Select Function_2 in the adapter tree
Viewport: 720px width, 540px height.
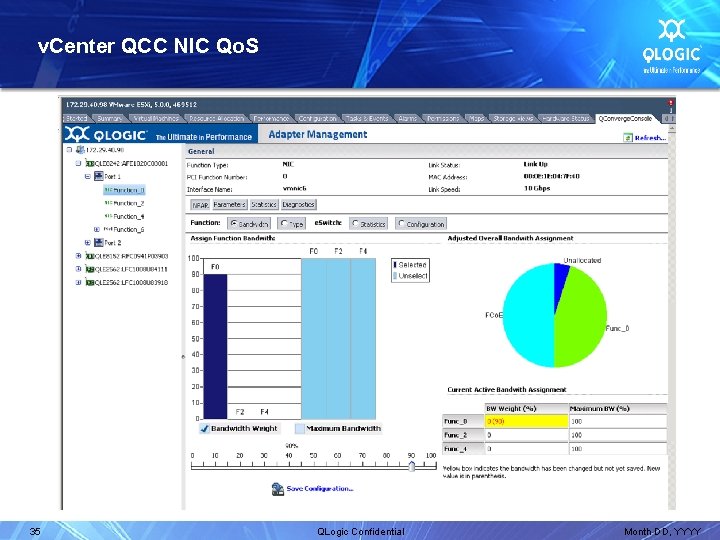tap(129, 203)
